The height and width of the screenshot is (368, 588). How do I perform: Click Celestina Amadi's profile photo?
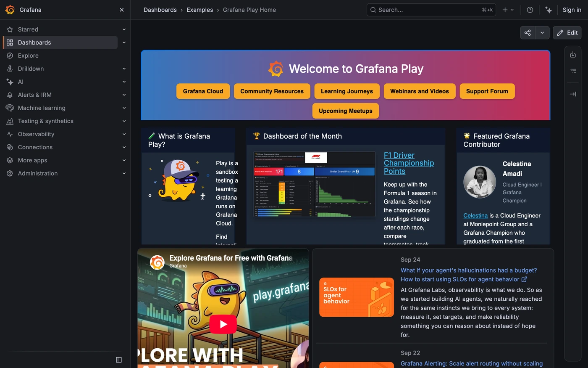[x=480, y=182]
